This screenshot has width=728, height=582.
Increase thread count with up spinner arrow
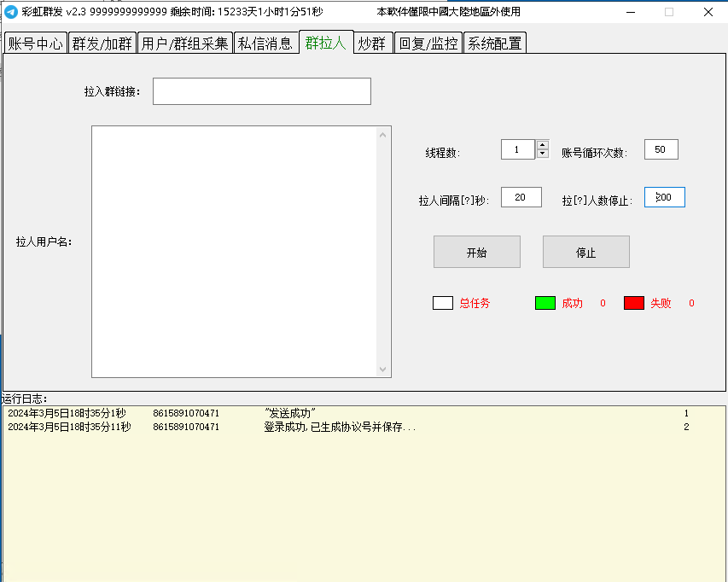pyautogui.click(x=542, y=145)
